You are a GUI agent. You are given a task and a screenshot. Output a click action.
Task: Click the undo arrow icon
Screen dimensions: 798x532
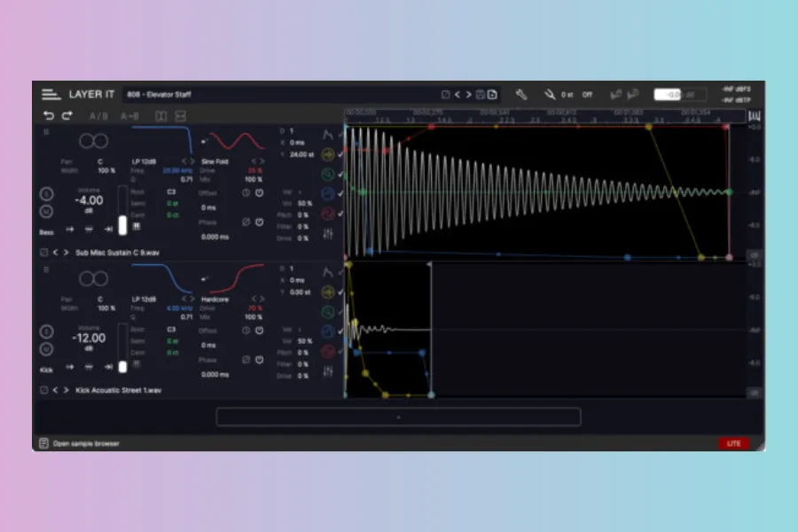pos(49,115)
